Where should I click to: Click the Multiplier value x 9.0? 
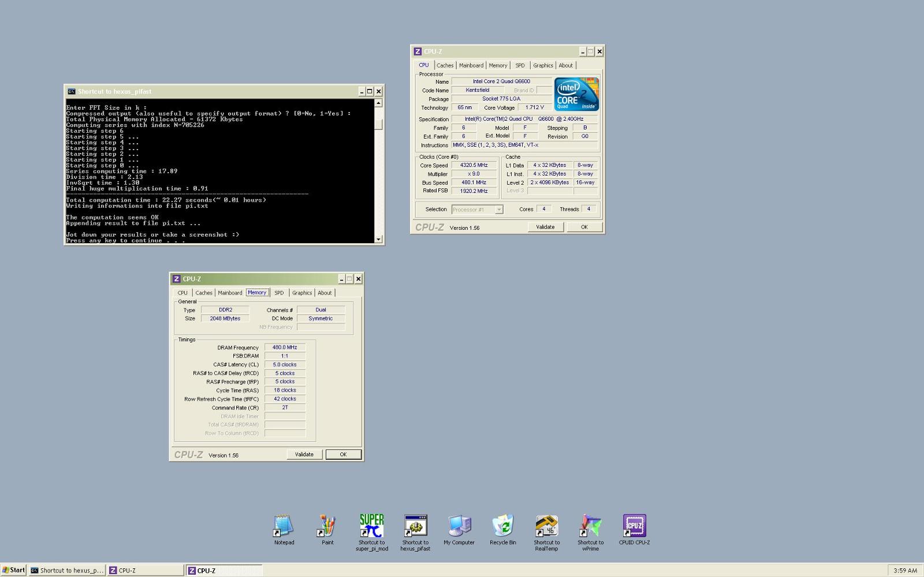(474, 174)
